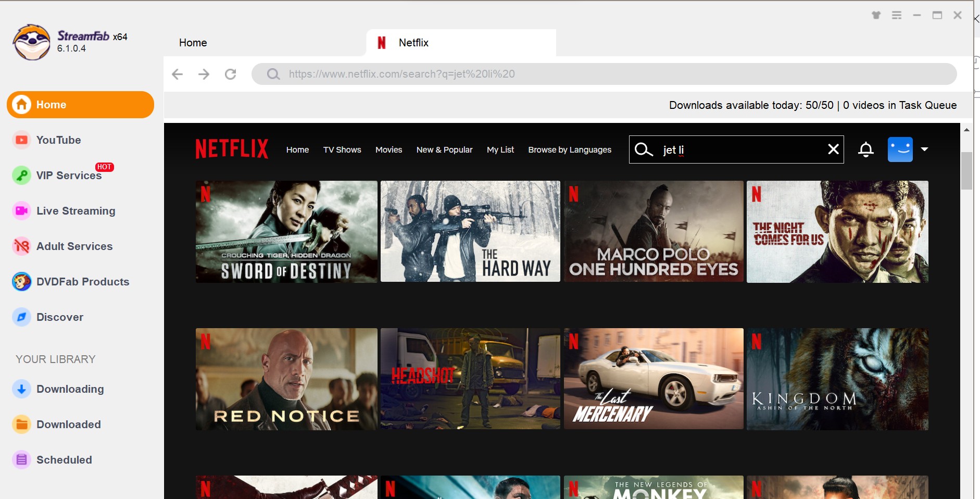Expand the profile dropdown caret
The height and width of the screenshot is (499, 980).
[x=924, y=149]
